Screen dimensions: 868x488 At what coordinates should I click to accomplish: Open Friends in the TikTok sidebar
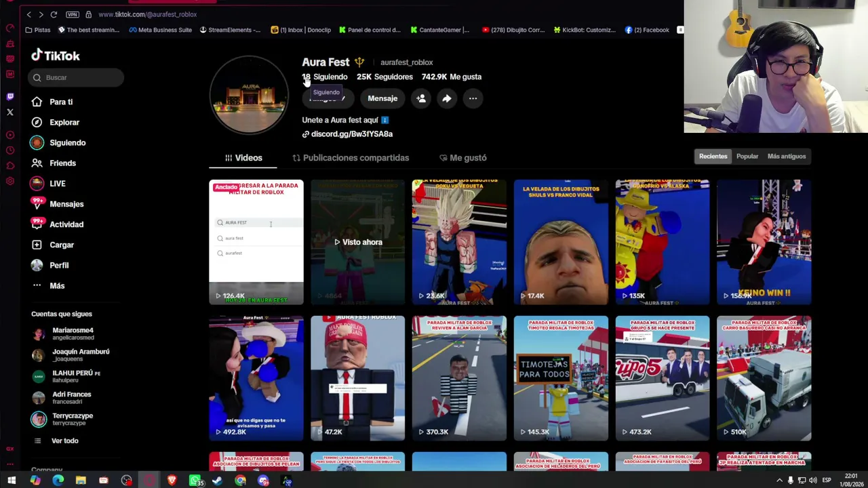[62, 163]
